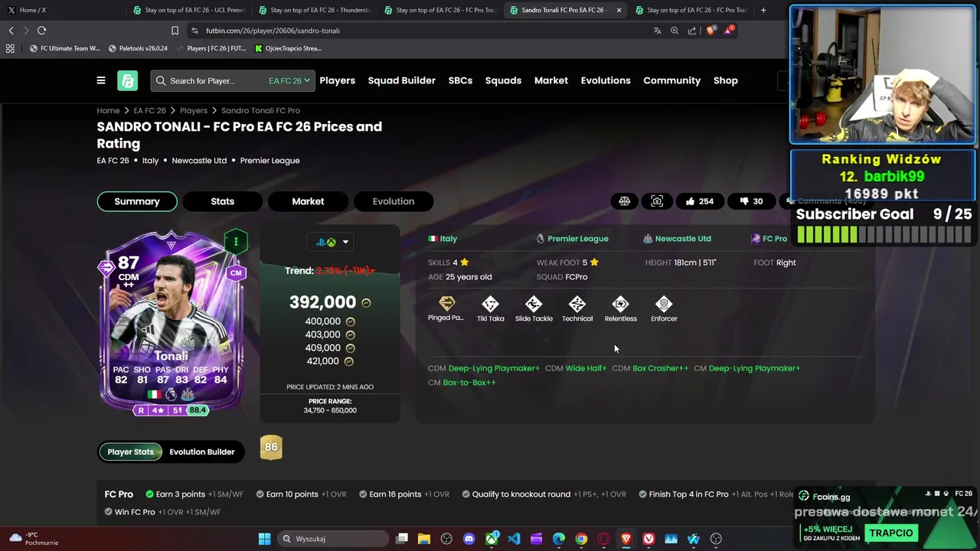980x551 pixels.
Task: Open the hamburger menu beside the Futbin logo
Action: (x=101, y=80)
